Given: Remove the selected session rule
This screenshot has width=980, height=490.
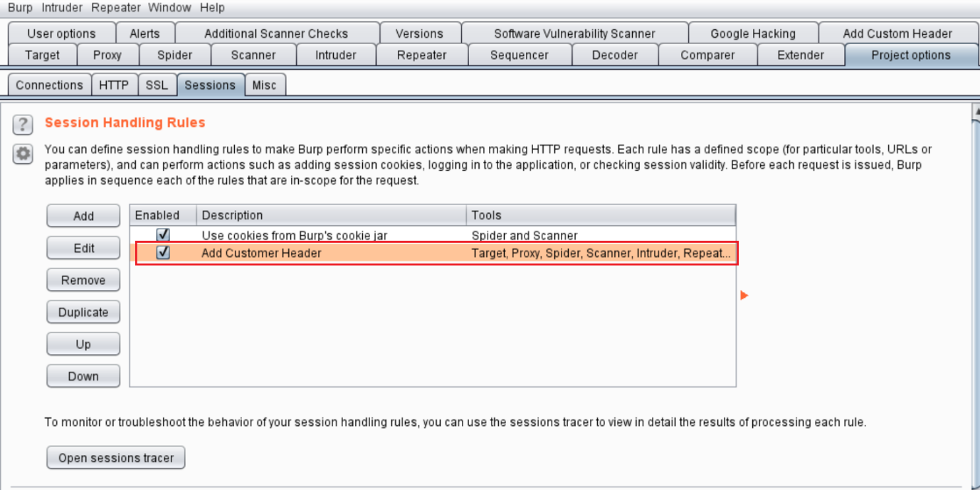Looking at the screenshot, I should coord(83,280).
